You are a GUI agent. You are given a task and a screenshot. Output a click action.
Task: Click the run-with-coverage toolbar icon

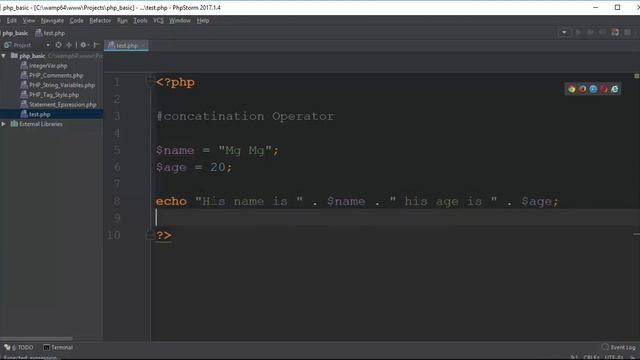[602, 32]
